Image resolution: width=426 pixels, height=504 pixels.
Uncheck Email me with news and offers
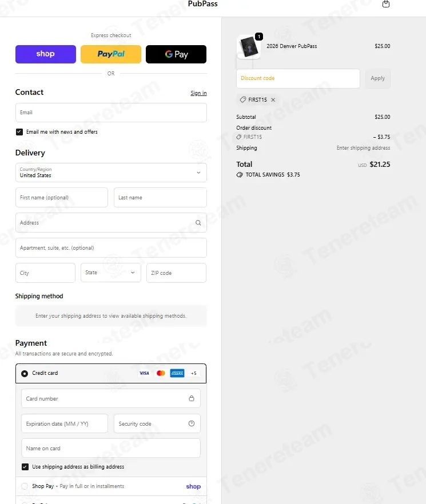coord(19,132)
